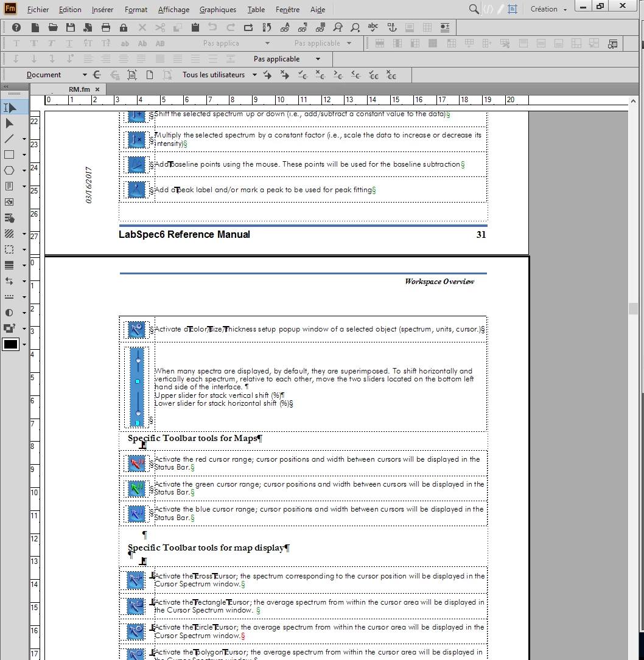Click the red cursor range icon image
Image resolution: width=644 pixels, height=660 pixels.
click(136, 463)
